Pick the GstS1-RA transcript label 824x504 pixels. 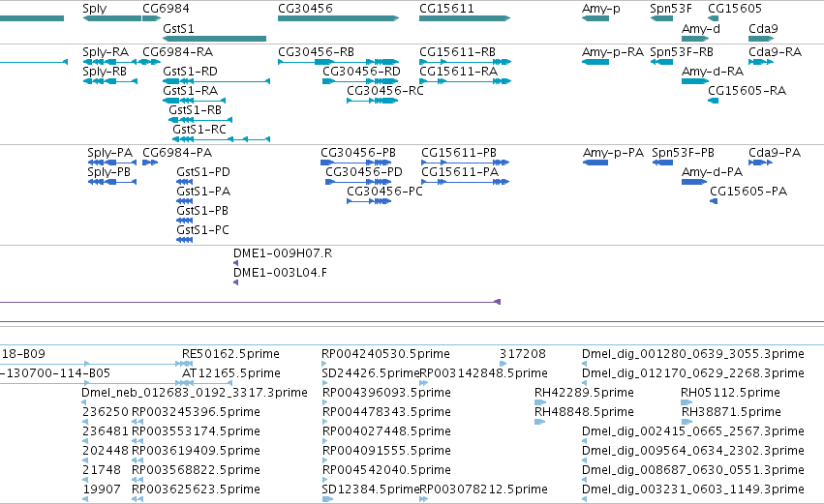[190, 91]
